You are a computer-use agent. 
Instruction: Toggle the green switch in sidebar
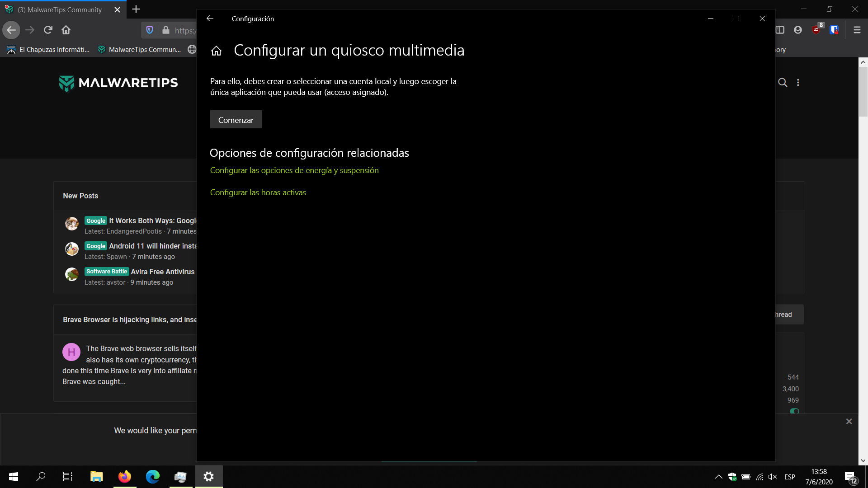click(794, 411)
